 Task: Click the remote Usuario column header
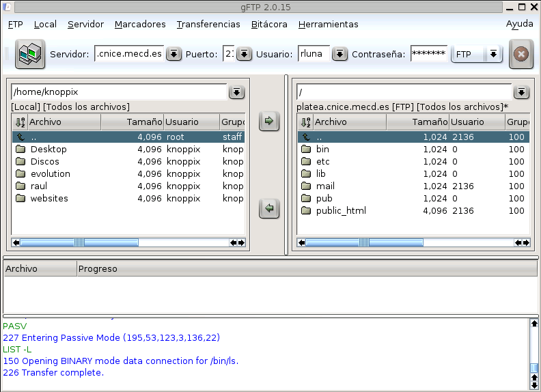coord(477,122)
